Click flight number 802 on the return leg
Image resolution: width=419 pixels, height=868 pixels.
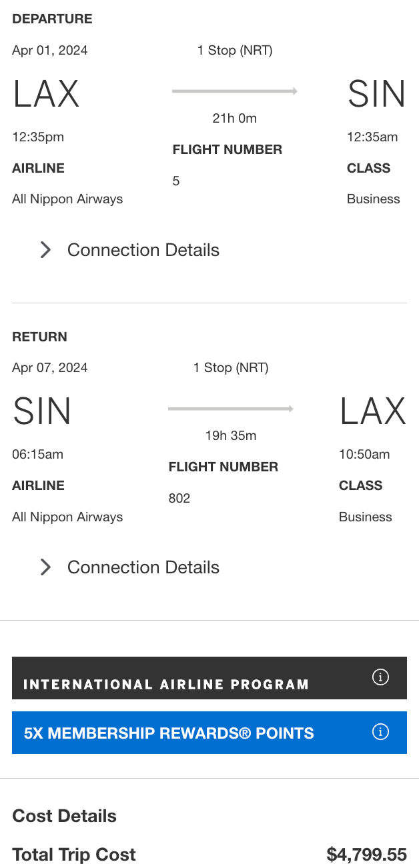[179, 498]
